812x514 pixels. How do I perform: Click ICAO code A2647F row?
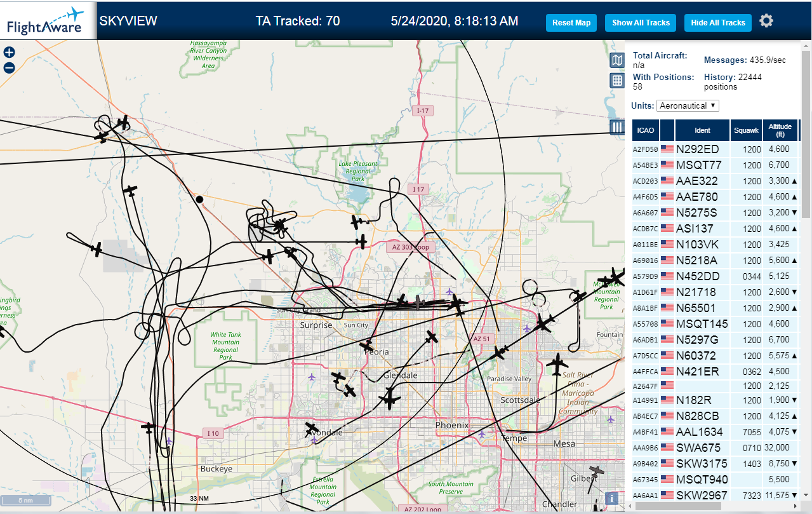pos(715,386)
